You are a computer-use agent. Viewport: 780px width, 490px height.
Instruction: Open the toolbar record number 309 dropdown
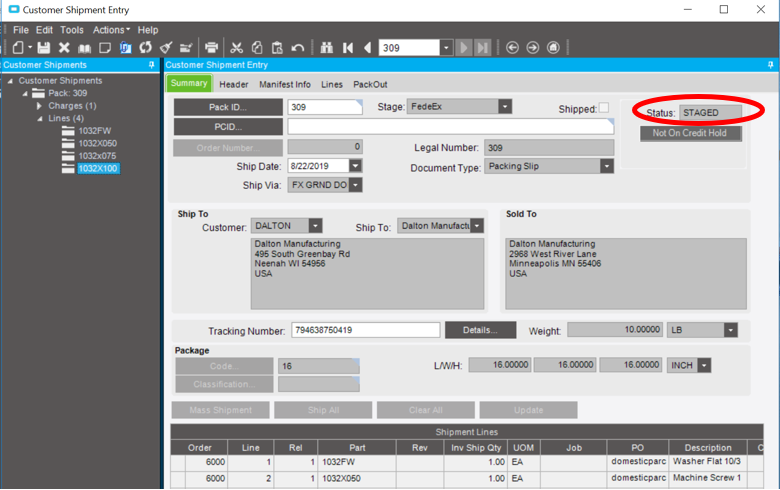[446, 48]
